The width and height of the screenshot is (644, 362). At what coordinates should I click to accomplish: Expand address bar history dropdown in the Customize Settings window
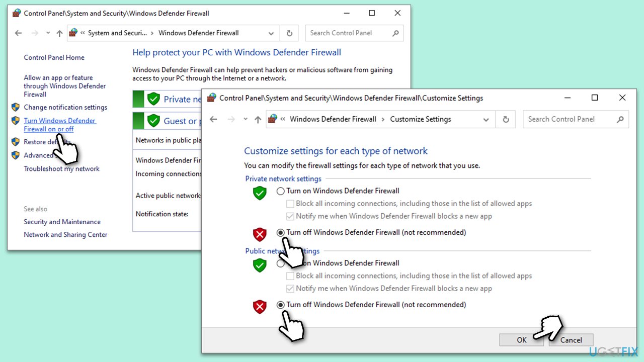tap(486, 119)
